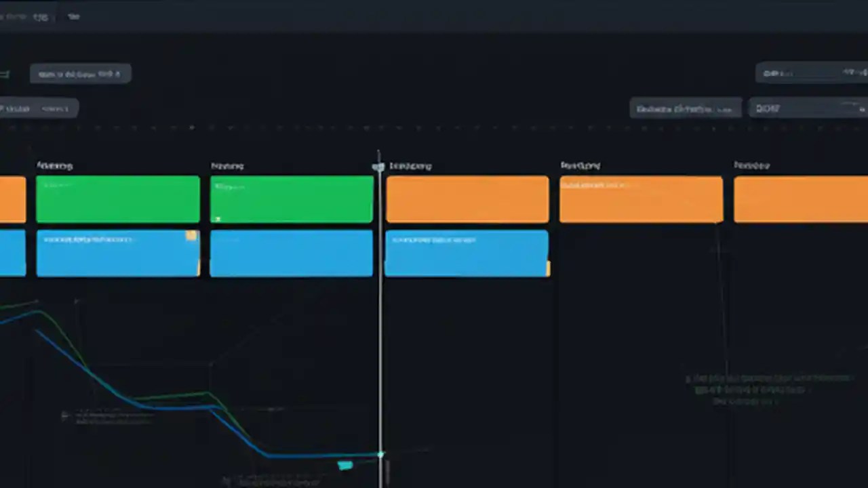Click the green status icon on the second green card
The width and height of the screenshot is (868, 488).
point(218,218)
